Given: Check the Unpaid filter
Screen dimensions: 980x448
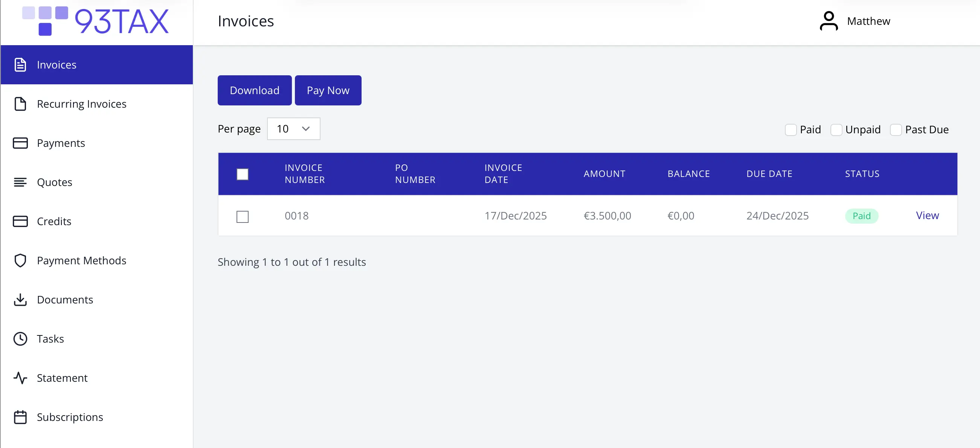Looking at the screenshot, I should (x=836, y=130).
